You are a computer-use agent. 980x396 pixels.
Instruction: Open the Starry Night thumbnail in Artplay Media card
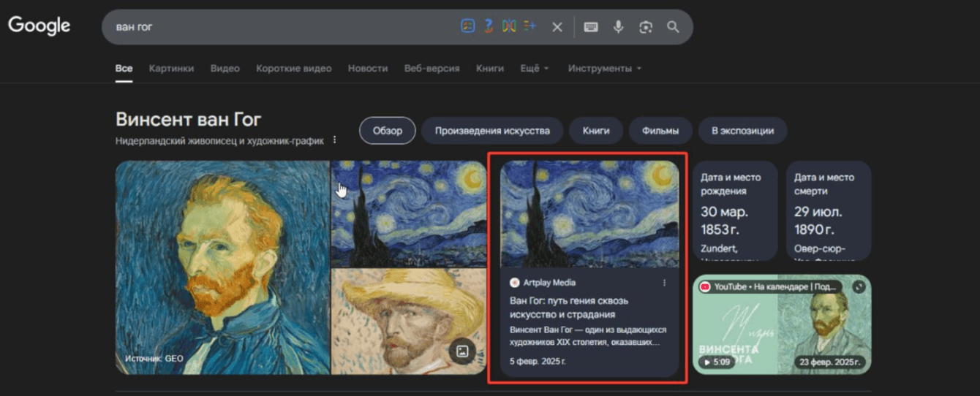pyautogui.click(x=589, y=214)
